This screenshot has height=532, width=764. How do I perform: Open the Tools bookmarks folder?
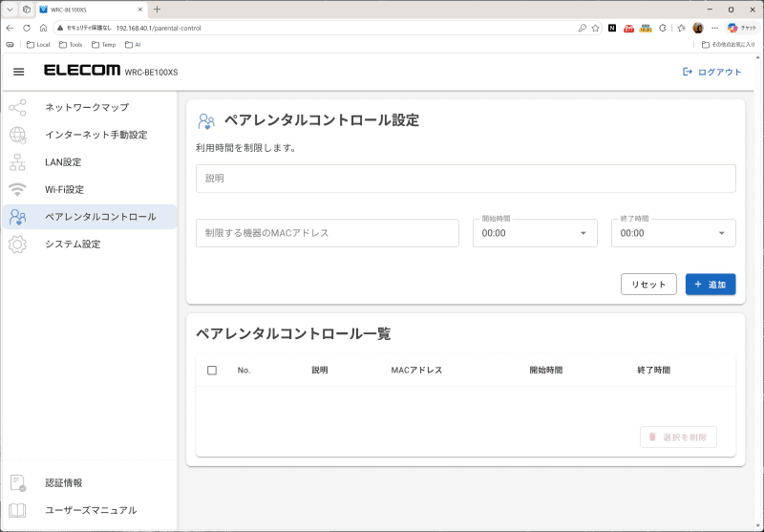(x=71, y=44)
